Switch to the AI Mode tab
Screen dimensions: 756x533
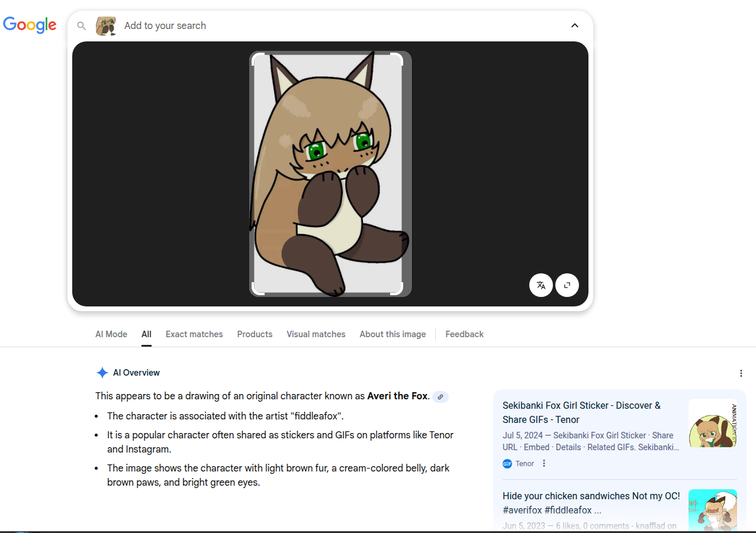[111, 334]
